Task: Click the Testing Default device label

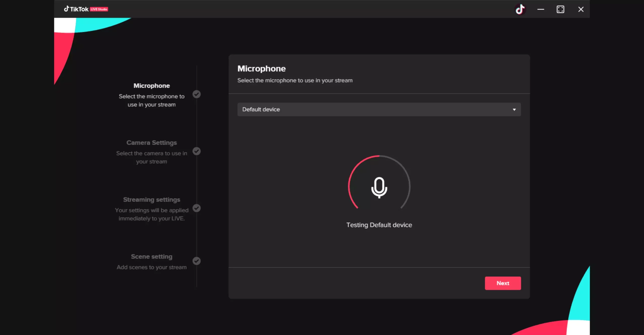Action: tap(379, 225)
